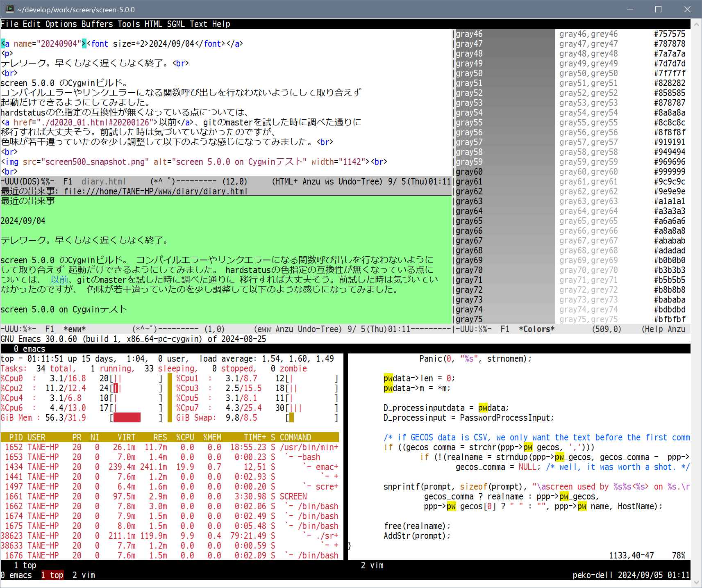702x588 pixels.
Task: Click the 'gray50,grey50' name entry
Action: pos(588,73)
